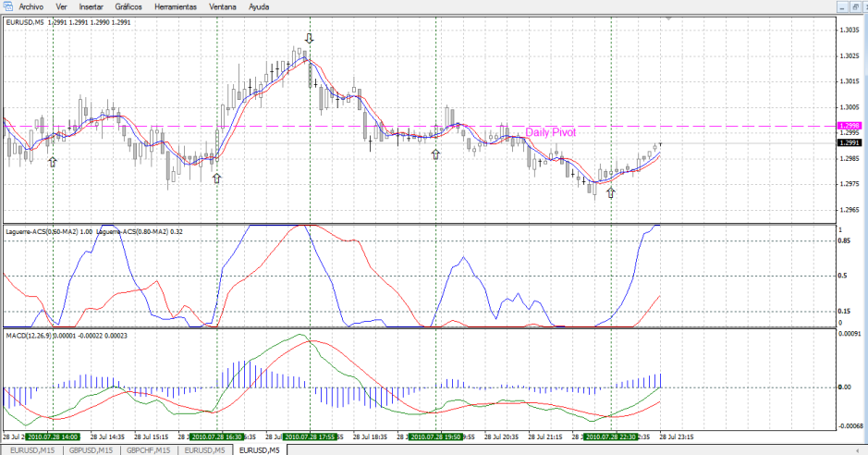Click the grey chart shift triangle marker

(668, 18)
